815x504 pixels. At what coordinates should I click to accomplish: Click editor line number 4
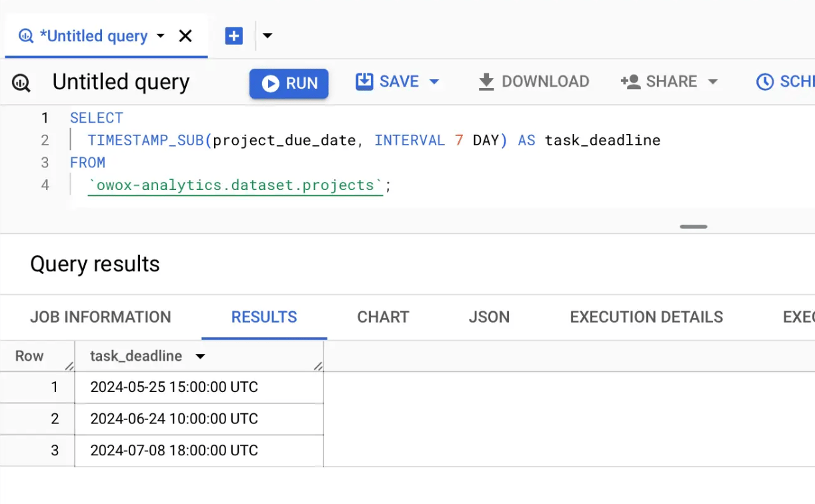(x=45, y=185)
